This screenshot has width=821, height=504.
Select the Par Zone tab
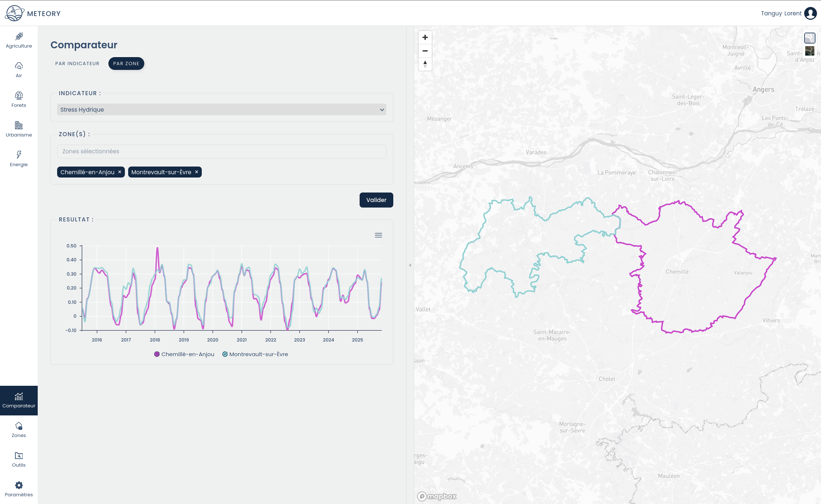point(126,64)
